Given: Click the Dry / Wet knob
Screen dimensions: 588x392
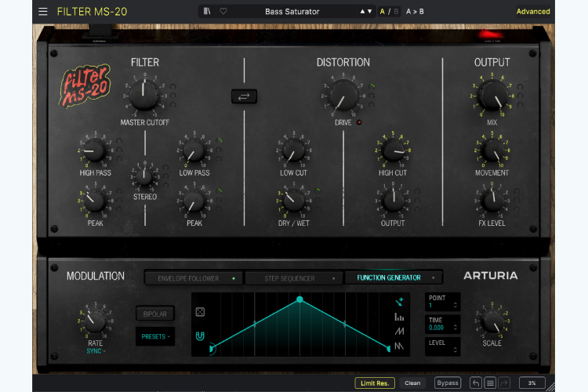Looking at the screenshot, I should tap(294, 201).
